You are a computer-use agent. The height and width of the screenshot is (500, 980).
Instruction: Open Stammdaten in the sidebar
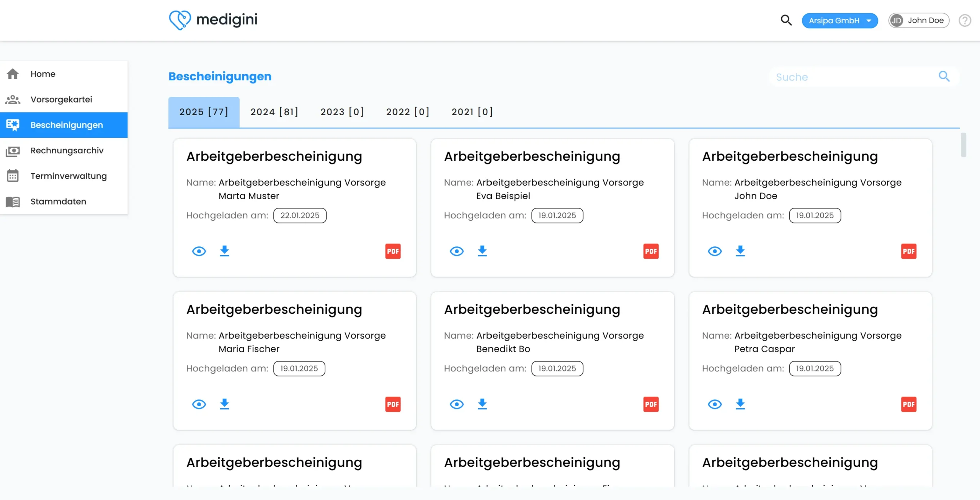[x=64, y=202]
